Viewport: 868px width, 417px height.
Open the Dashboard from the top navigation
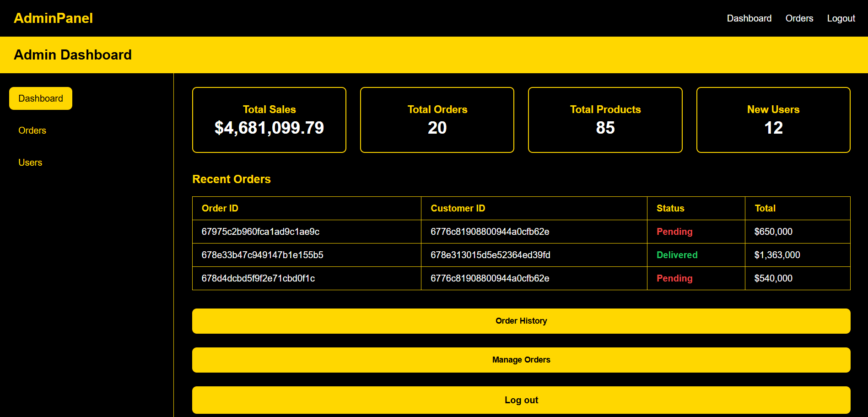[749, 18]
